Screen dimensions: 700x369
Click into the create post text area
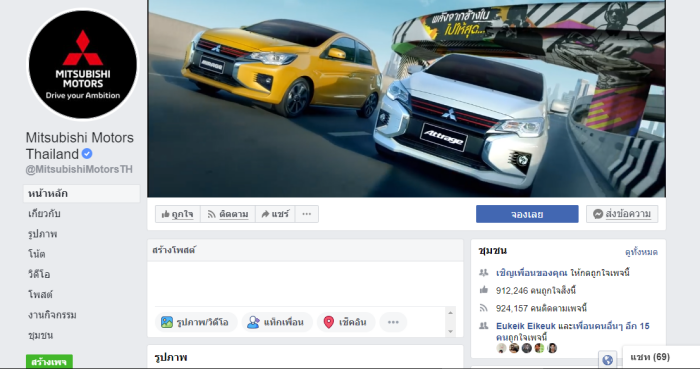tap(305, 284)
